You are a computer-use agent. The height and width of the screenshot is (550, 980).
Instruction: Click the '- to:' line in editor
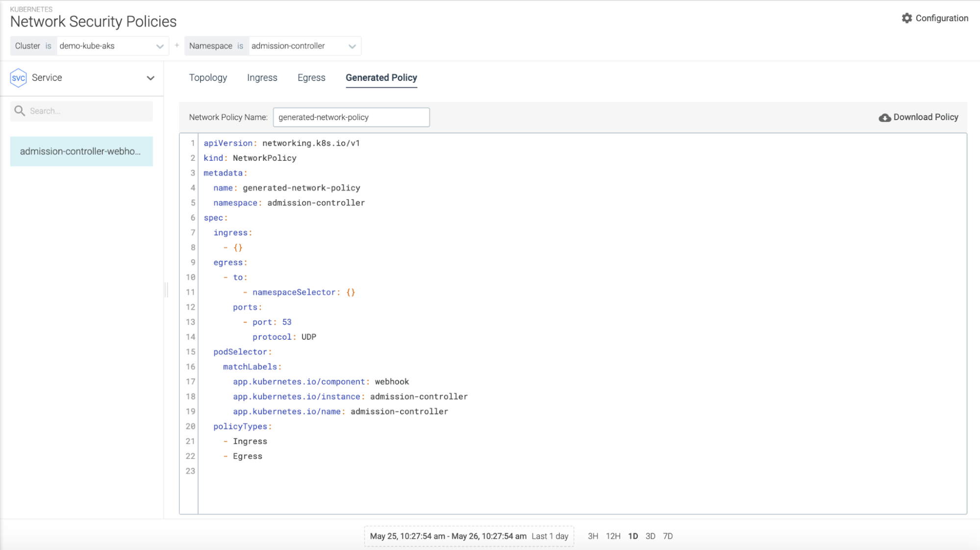tap(235, 277)
